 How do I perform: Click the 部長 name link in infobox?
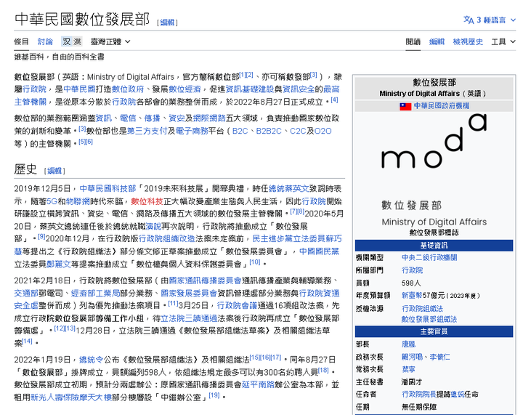[408, 344]
